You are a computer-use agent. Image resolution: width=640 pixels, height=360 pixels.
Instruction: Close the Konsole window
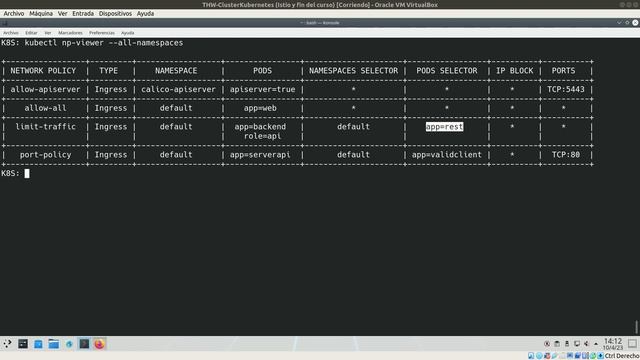[635, 23]
